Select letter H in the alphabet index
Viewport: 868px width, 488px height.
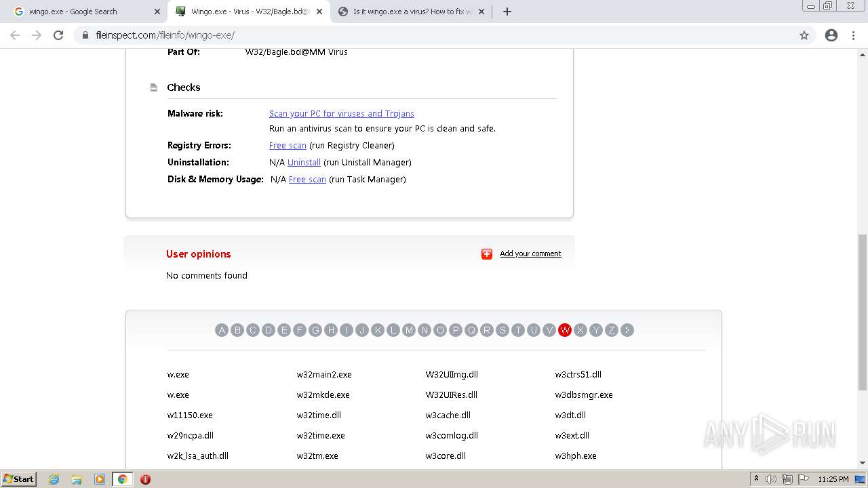click(x=331, y=330)
